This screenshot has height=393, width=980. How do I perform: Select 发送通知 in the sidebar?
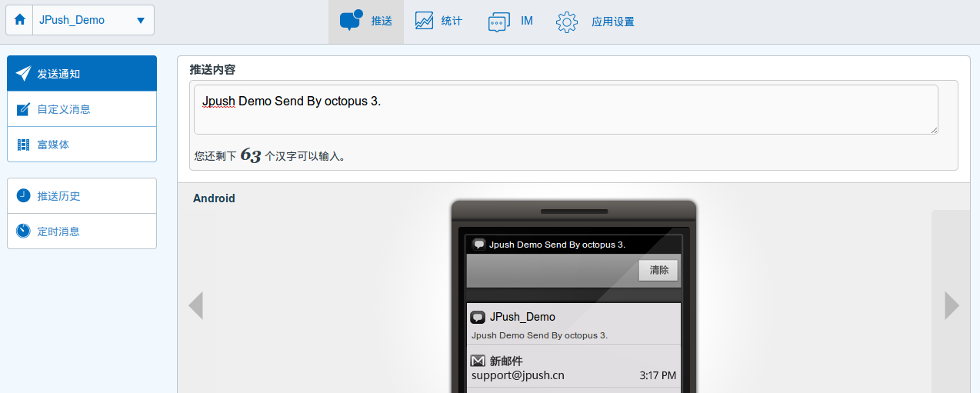tap(82, 74)
